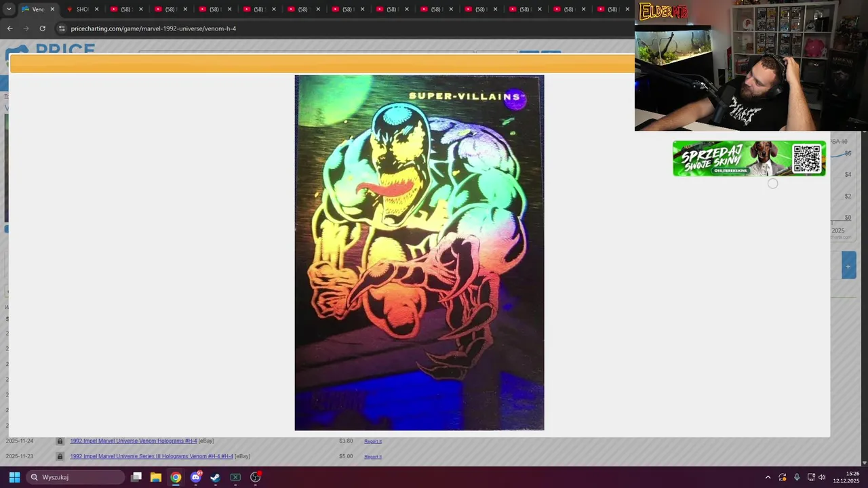Report the $5.00 sale

click(x=373, y=457)
